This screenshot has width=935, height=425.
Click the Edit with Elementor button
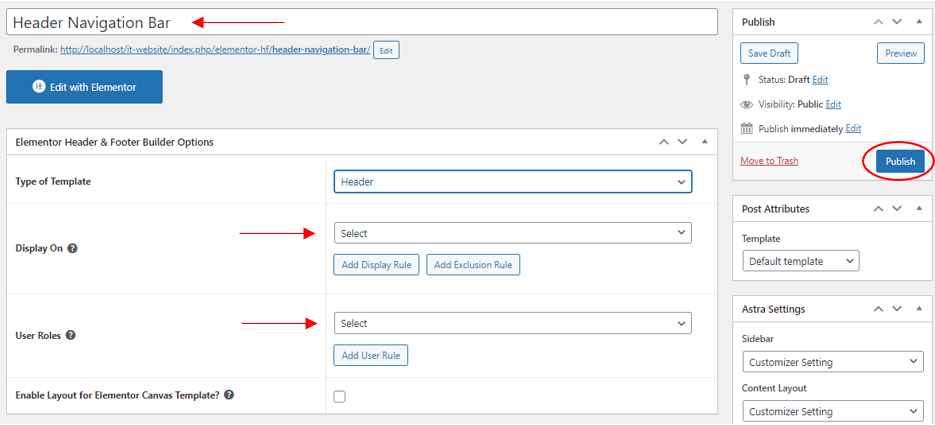click(84, 87)
